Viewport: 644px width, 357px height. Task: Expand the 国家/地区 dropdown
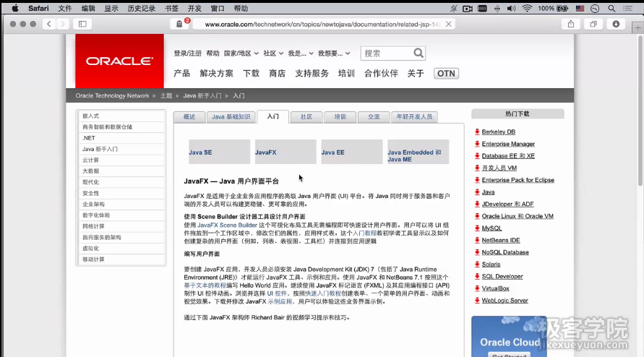(241, 53)
